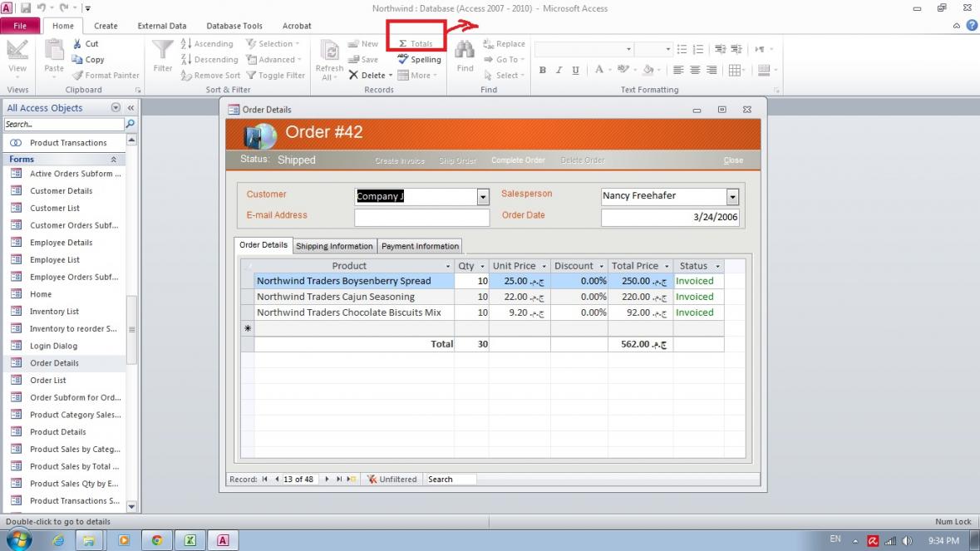
Task: Click in the E-mail Address field
Action: pyautogui.click(x=422, y=218)
